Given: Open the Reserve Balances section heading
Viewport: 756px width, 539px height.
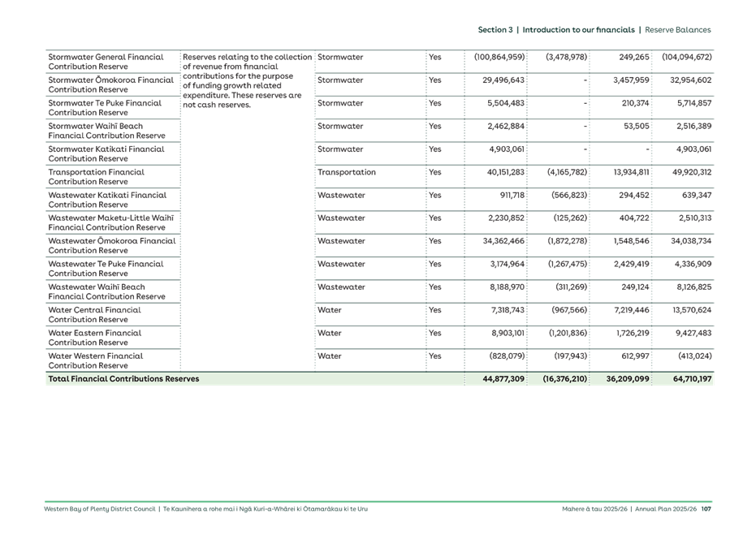Looking at the screenshot, I should [x=680, y=29].
